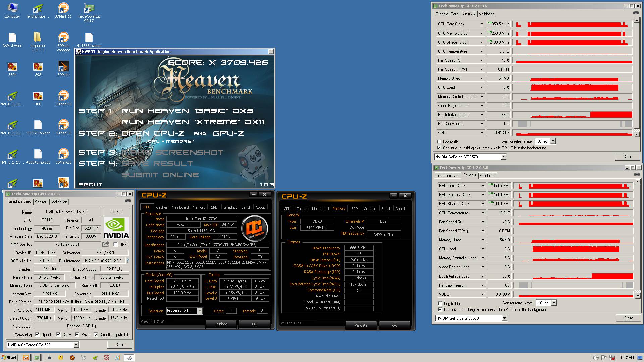Image resolution: width=644 pixels, height=362 pixels.
Task: Open GPU selector dropdown in left GPU-Z window
Action: (x=76, y=345)
